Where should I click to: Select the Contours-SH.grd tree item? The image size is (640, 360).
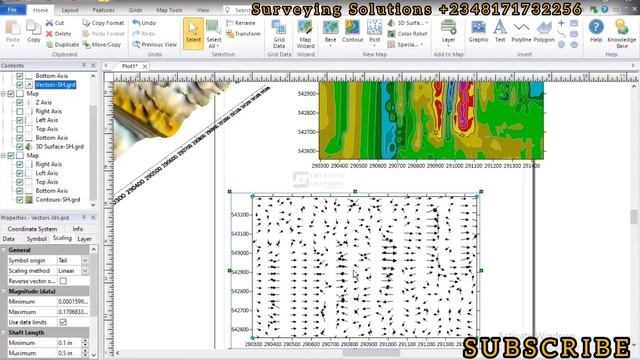pos(58,200)
